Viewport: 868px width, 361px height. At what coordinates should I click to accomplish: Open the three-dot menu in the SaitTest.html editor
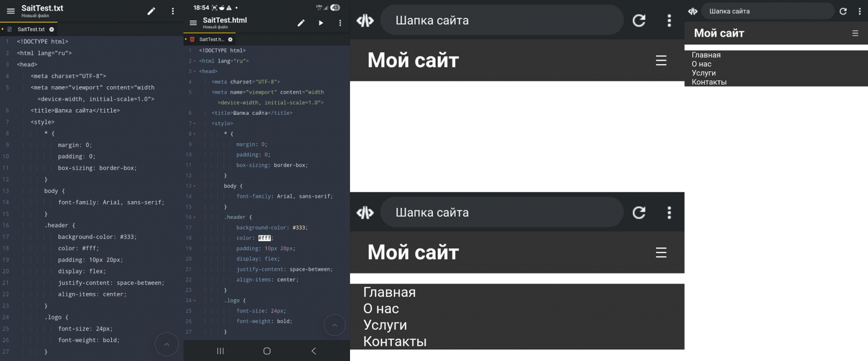(340, 23)
